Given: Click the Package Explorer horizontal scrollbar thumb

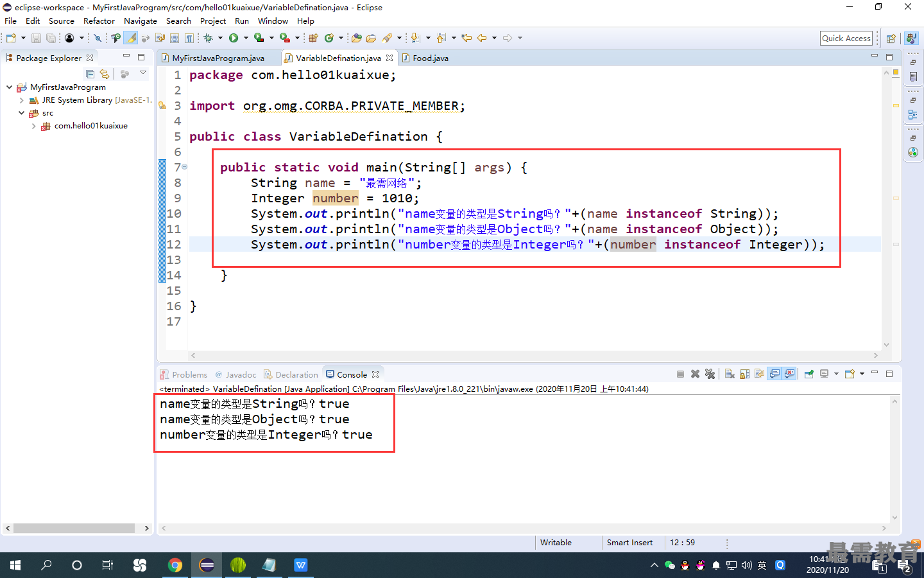Looking at the screenshot, I should (74, 528).
